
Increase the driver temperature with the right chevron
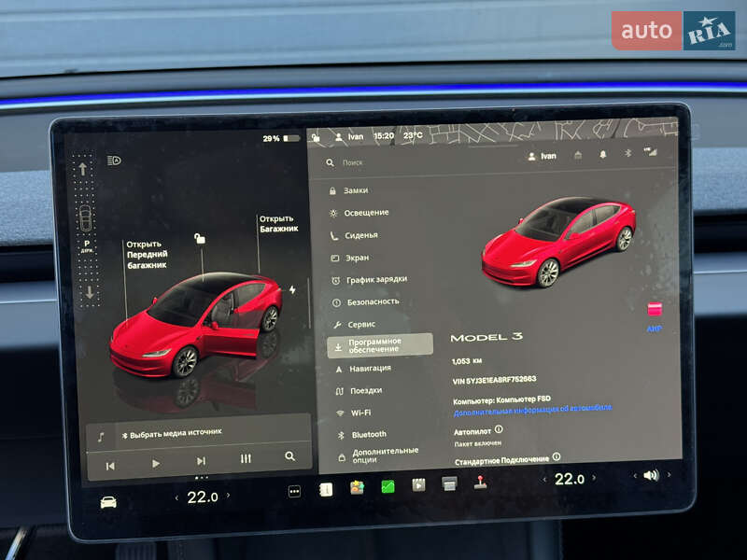pos(228,496)
